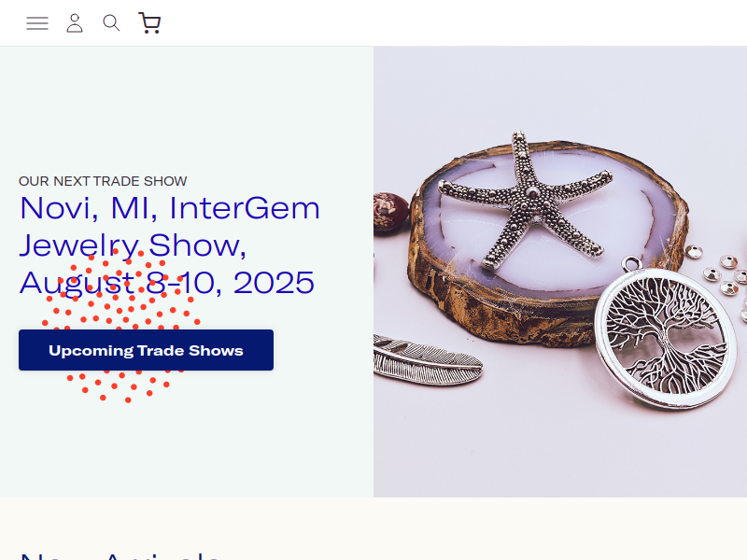Click the Novi, MI, InterGem headline text
This screenshot has width=747, height=560.
point(170,208)
